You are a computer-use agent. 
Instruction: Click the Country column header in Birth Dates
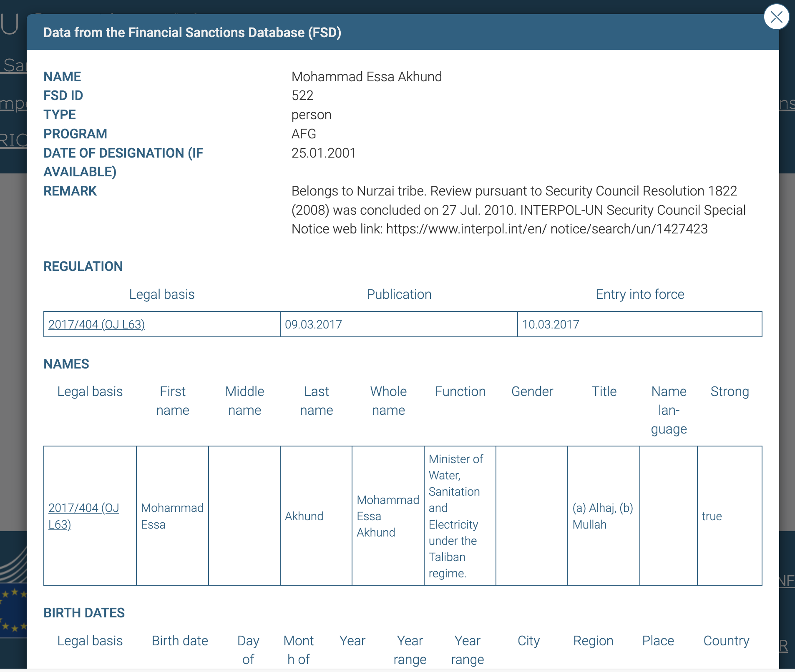pos(726,641)
